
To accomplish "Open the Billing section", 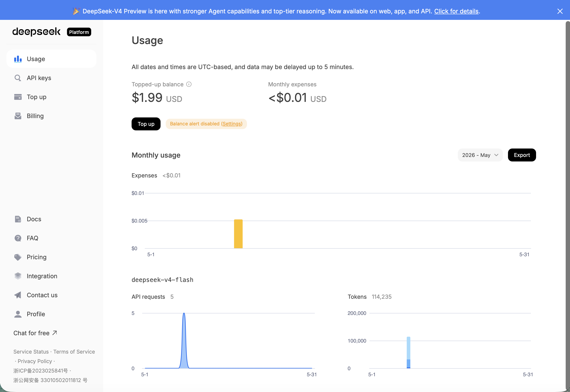I will [x=51, y=116].
